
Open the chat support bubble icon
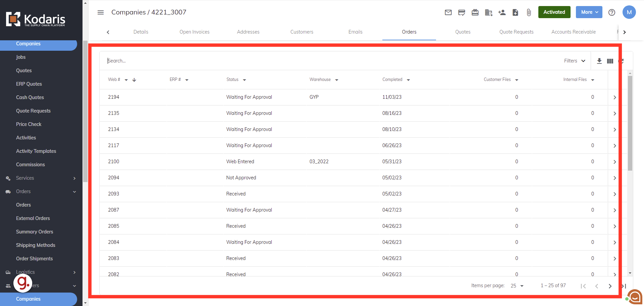[x=635, y=297]
